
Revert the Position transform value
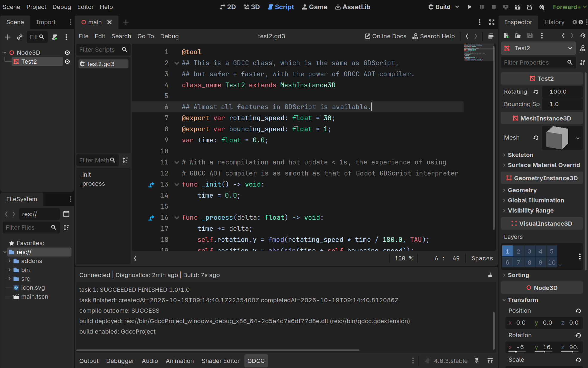(x=578, y=311)
